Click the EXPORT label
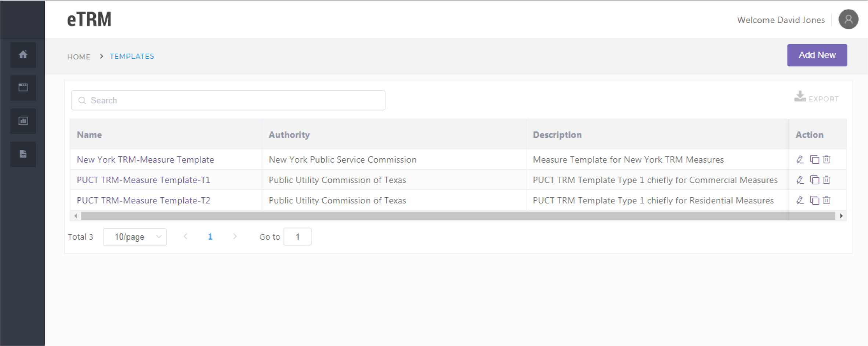Viewport: 868px width, 346px height. click(x=824, y=99)
